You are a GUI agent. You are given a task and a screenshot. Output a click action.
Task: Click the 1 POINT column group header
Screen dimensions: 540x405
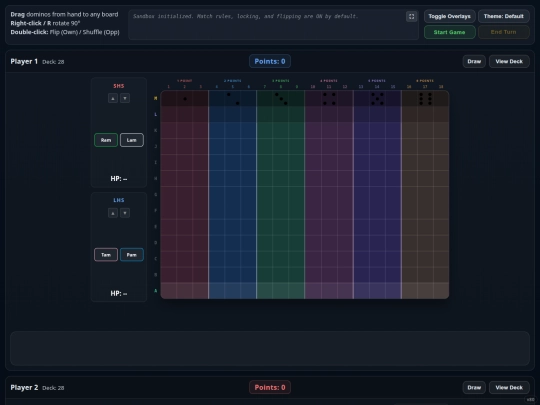point(185,81)
